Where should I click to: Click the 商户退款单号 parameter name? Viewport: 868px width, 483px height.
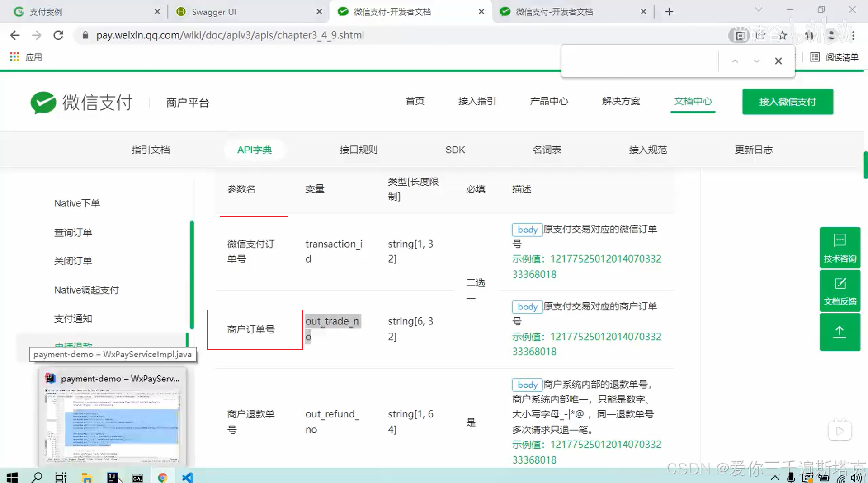(x=250, y=422)
